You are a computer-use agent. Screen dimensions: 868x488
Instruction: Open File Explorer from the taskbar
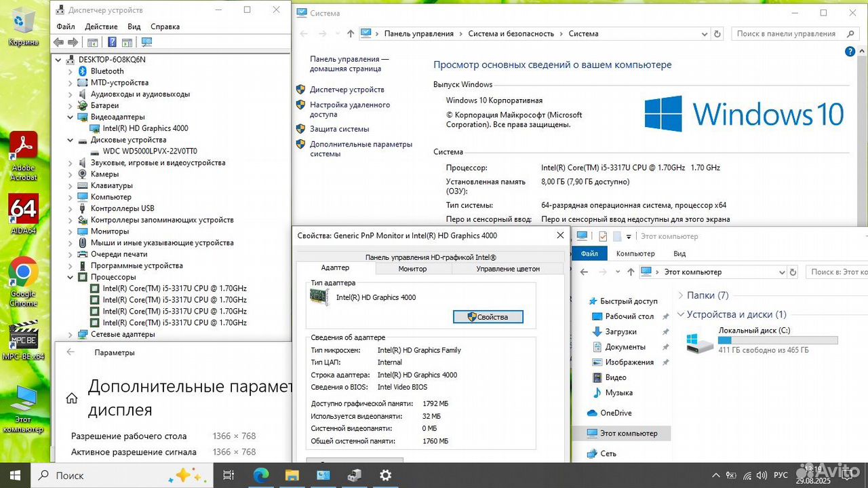click(x=292, y=475)
